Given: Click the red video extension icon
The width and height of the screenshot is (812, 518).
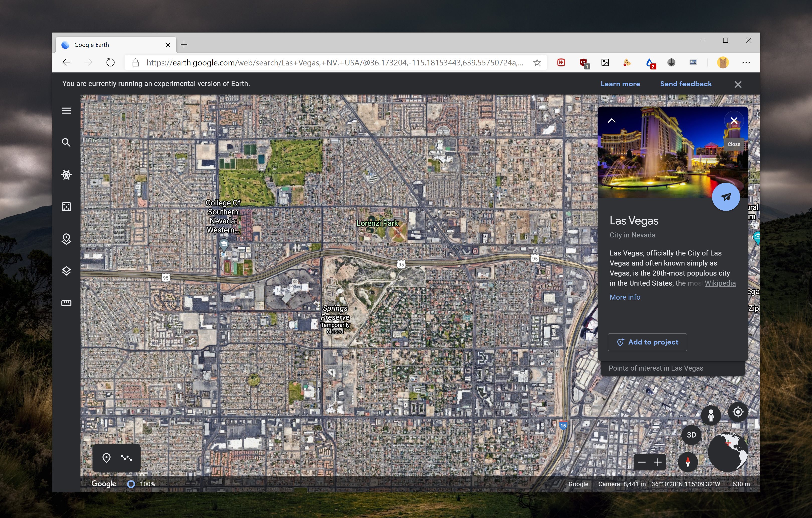Looking at the screenshot, I should (561, 62).
